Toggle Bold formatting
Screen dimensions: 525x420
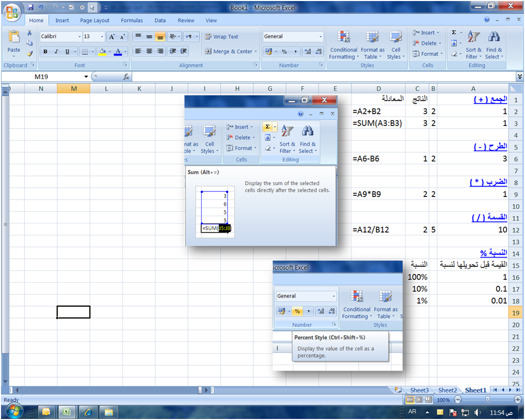coord(45,52)
